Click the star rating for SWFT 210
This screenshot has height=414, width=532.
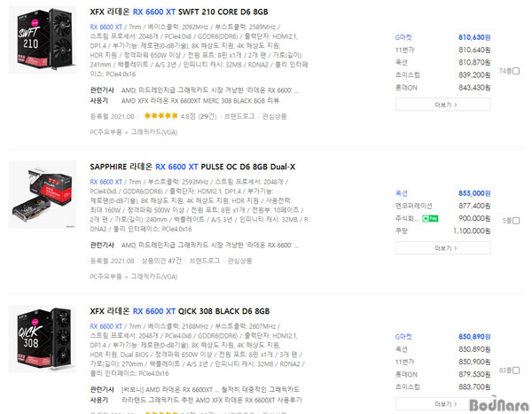click(161, 116)
